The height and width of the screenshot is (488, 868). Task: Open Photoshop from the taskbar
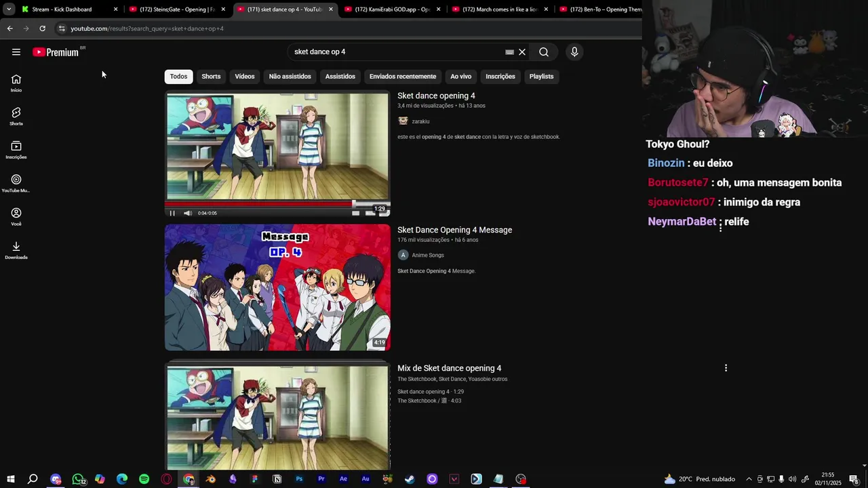pos(299,479)
